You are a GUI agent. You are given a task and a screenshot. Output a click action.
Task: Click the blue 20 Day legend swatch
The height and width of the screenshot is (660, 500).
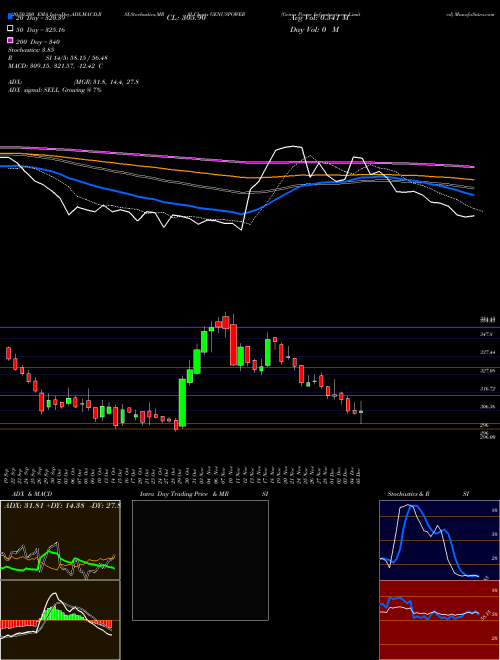pos(11,17)
